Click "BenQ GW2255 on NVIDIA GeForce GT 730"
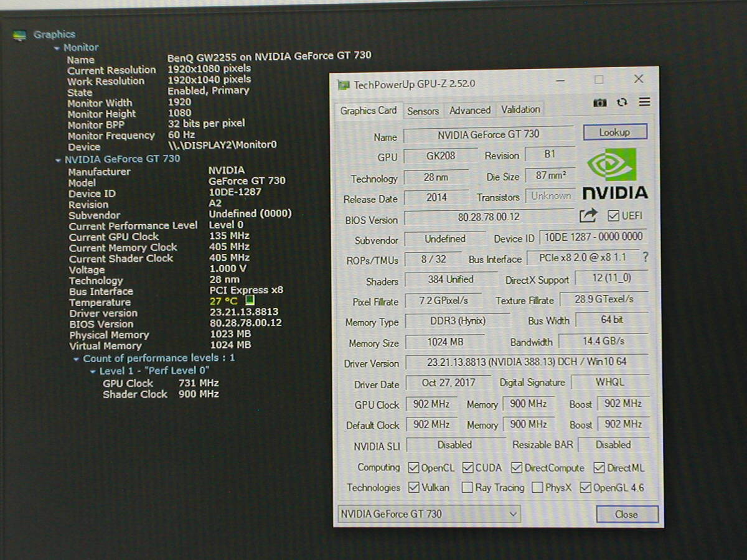Image resolution: width=747 pixels, height=560 pixels. 270,55
